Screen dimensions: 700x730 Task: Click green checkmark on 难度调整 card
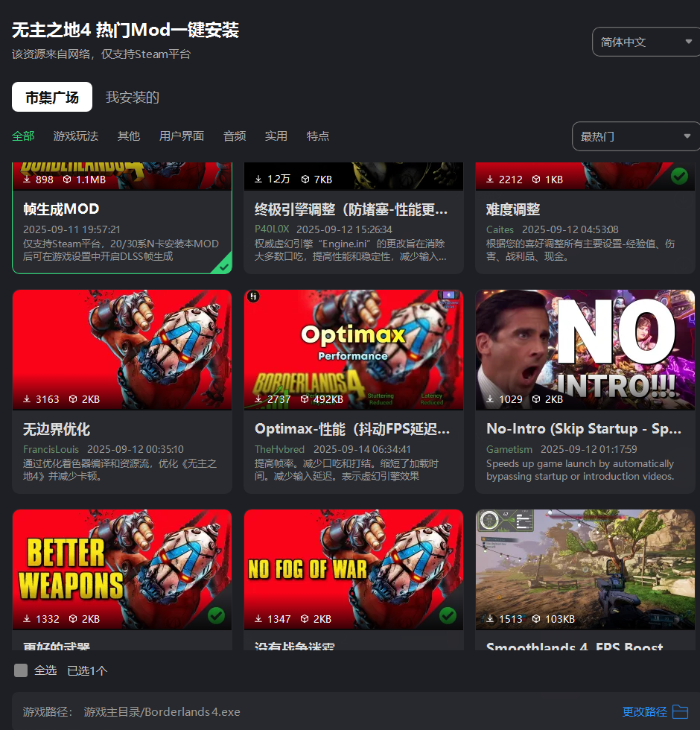(x=678, y=176)
